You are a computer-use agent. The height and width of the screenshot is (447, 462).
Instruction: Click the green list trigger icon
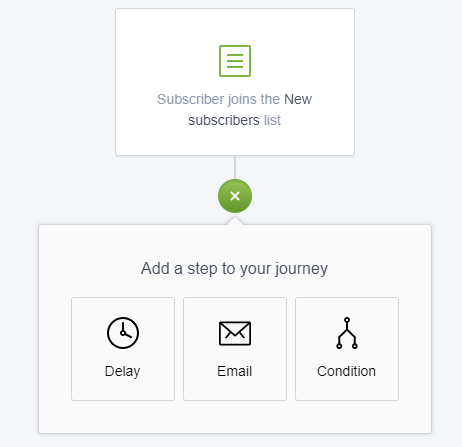tap(235, 61)
